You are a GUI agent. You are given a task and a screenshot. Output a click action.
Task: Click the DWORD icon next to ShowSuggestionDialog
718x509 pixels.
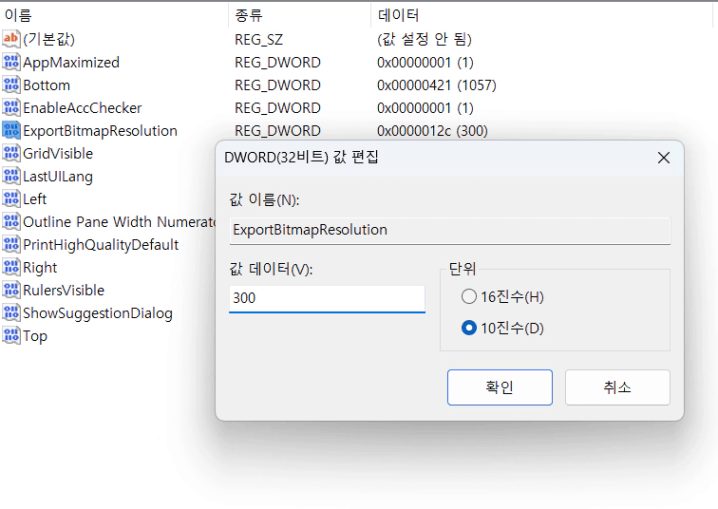11,313
